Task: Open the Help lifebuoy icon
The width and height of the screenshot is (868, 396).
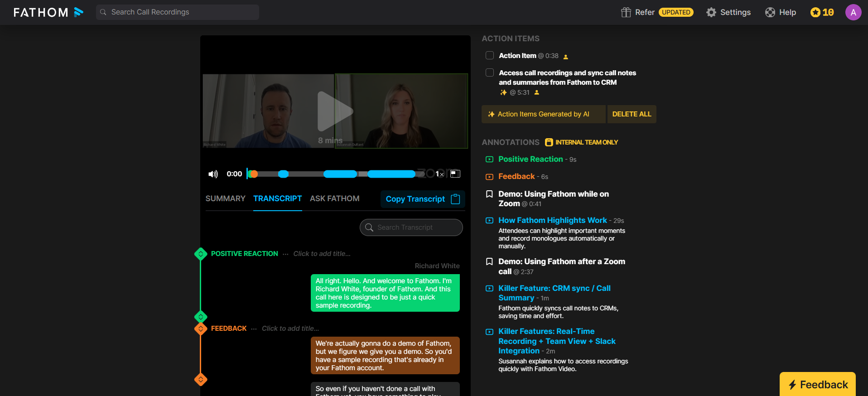Action: [770, 12]
